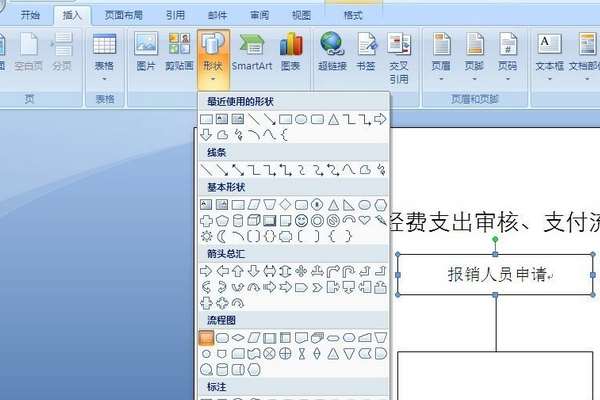Click the 分页 page break button
The width and height of the screenshot is (600, 400).
[x=62, y=52]
